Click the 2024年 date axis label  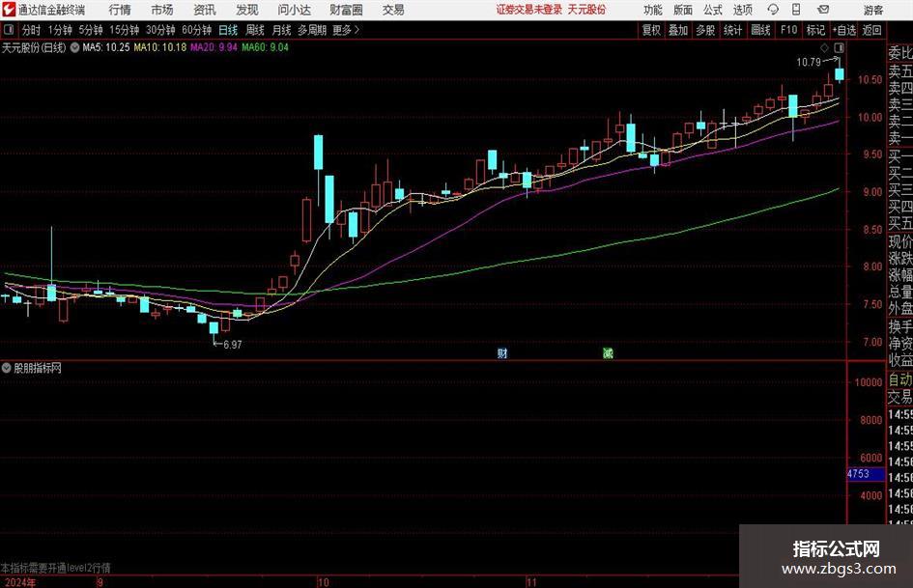19,582
